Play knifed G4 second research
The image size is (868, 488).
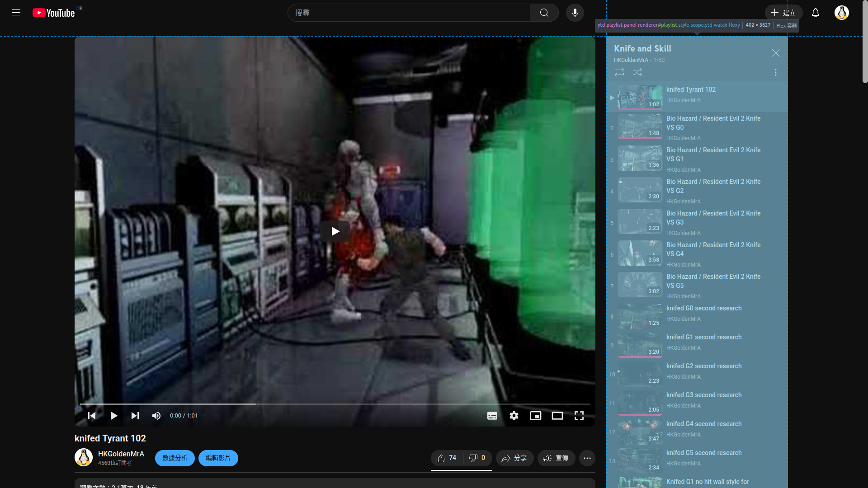[697, 432]
